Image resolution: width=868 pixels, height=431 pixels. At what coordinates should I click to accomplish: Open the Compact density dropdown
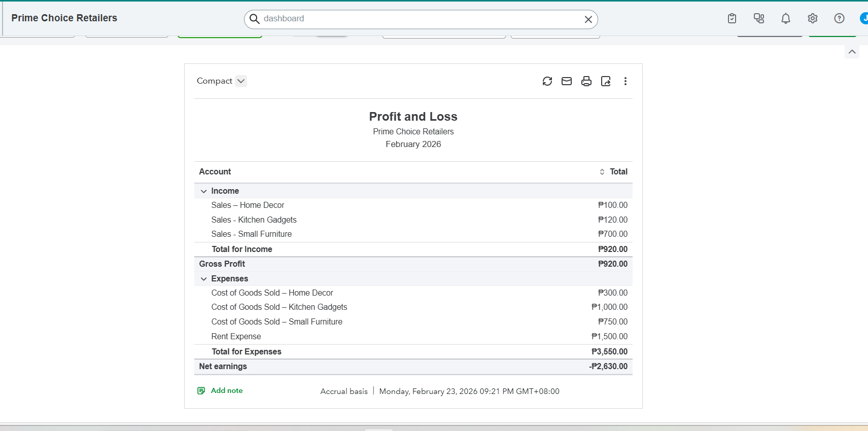(x=241, y=81)
